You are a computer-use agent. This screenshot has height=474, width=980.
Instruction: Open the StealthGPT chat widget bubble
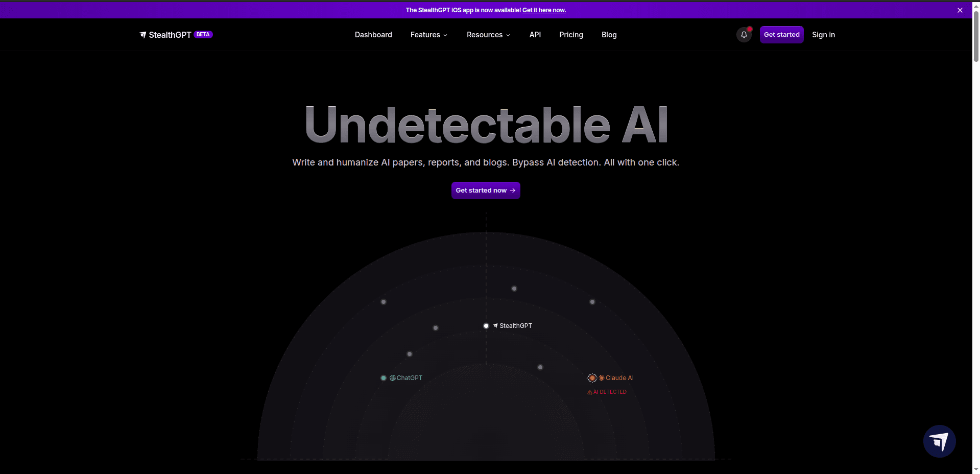pos(939,441)
